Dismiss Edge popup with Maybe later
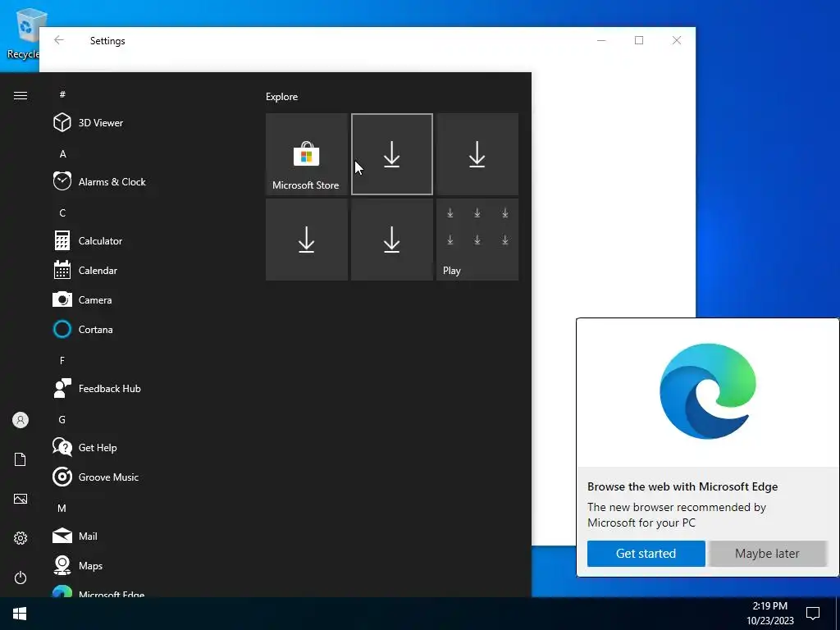Screen dimensions: 840x630 (x=767, y=554)
